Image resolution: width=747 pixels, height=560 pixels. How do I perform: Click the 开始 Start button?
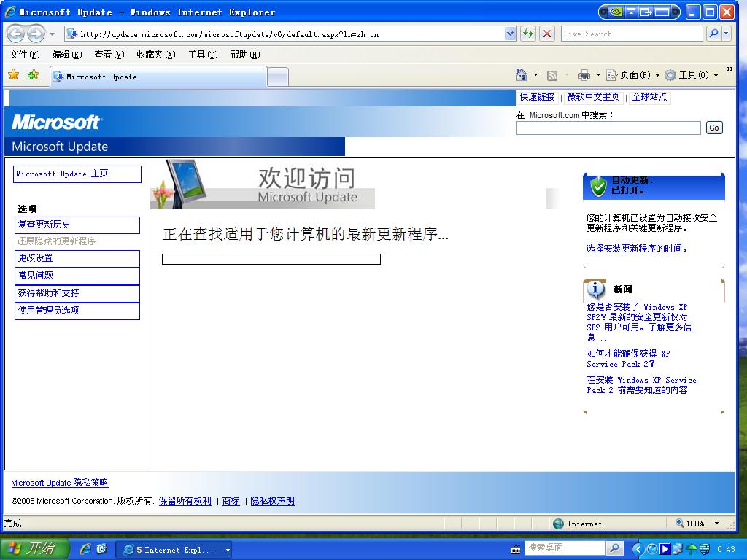coord(34,549)
